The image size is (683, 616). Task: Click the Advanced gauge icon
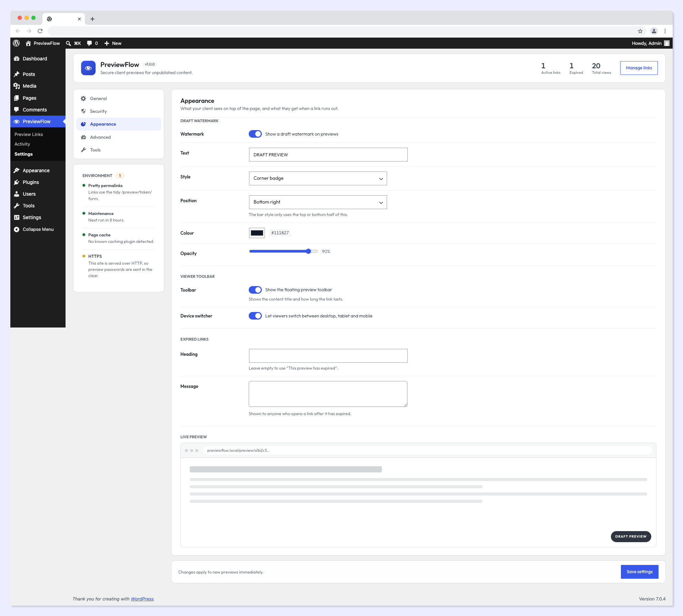click(x=83, y=137)
